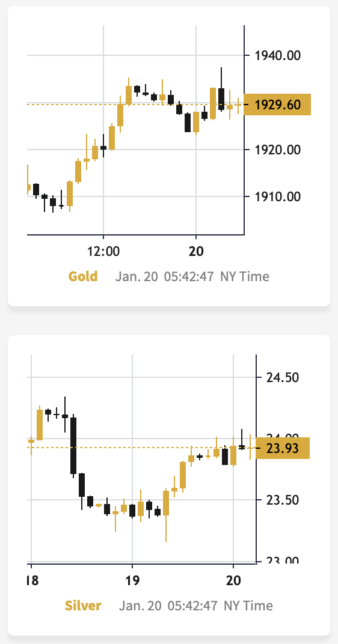Click the NY Time text under silver chart

click(x=248, y=606)
